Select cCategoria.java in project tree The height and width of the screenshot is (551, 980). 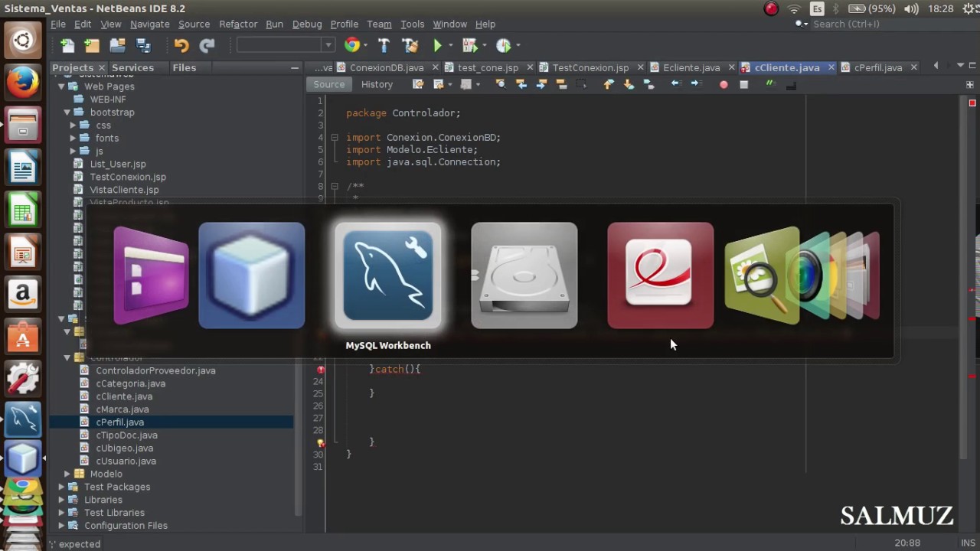[130, 383]
